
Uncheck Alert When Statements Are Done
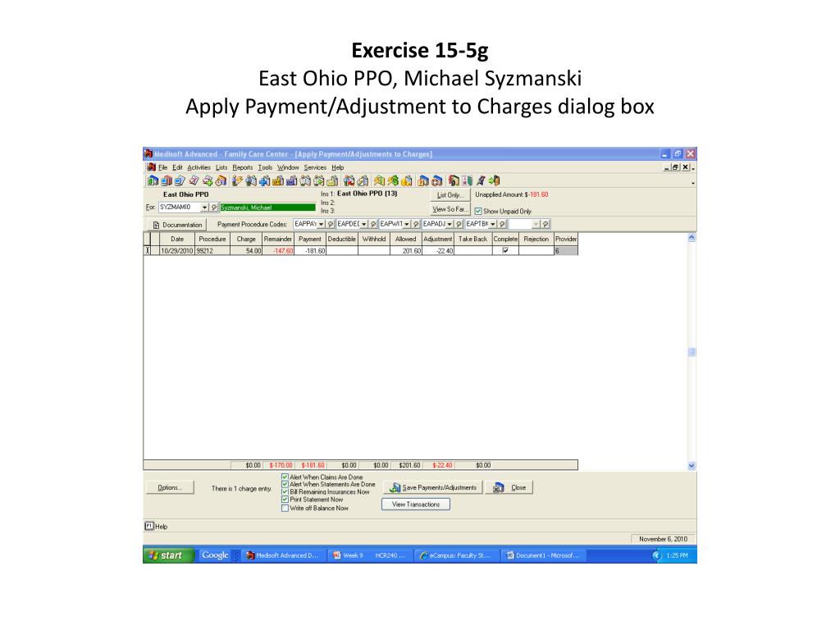pyautogui.click(x=285, y=484)
